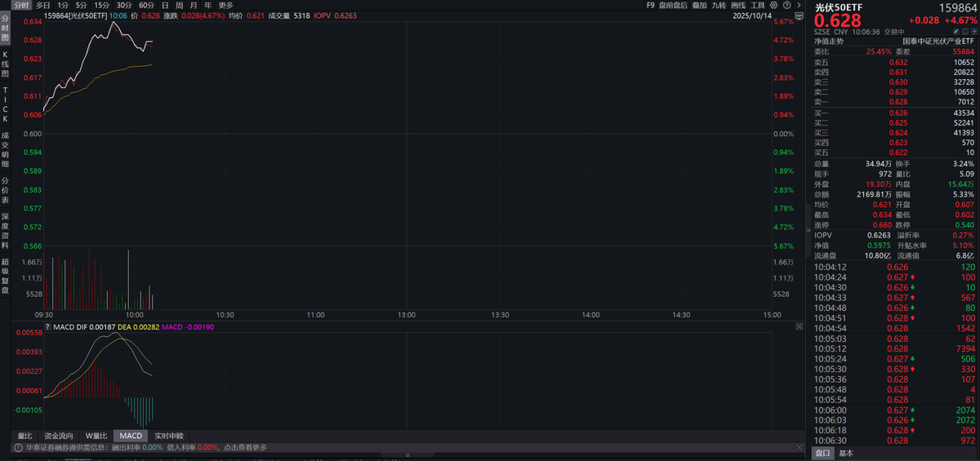Select the 日 daily period tab
Image resolution: width=980 pixels, height=461 pixels.
(166, 5)
